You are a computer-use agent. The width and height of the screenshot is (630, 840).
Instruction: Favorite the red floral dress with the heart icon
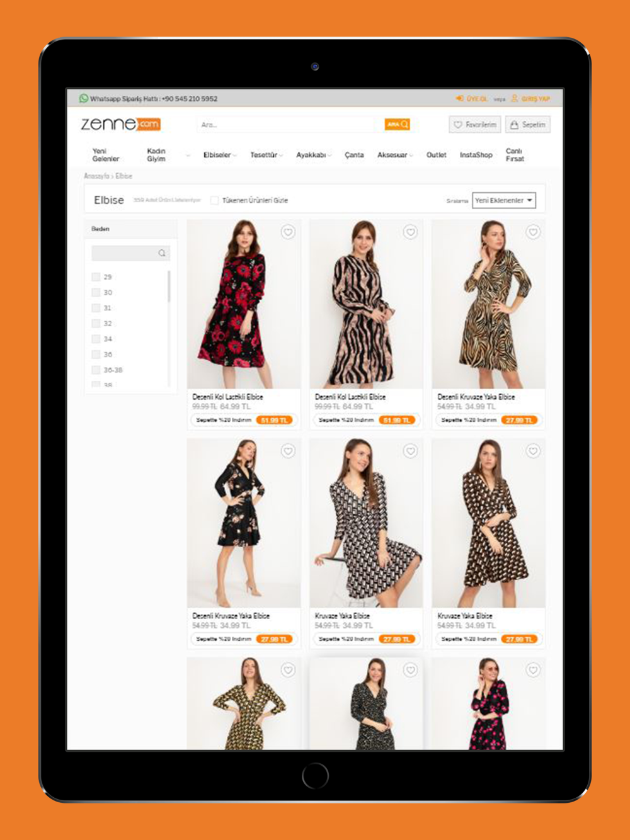point(288,232)
